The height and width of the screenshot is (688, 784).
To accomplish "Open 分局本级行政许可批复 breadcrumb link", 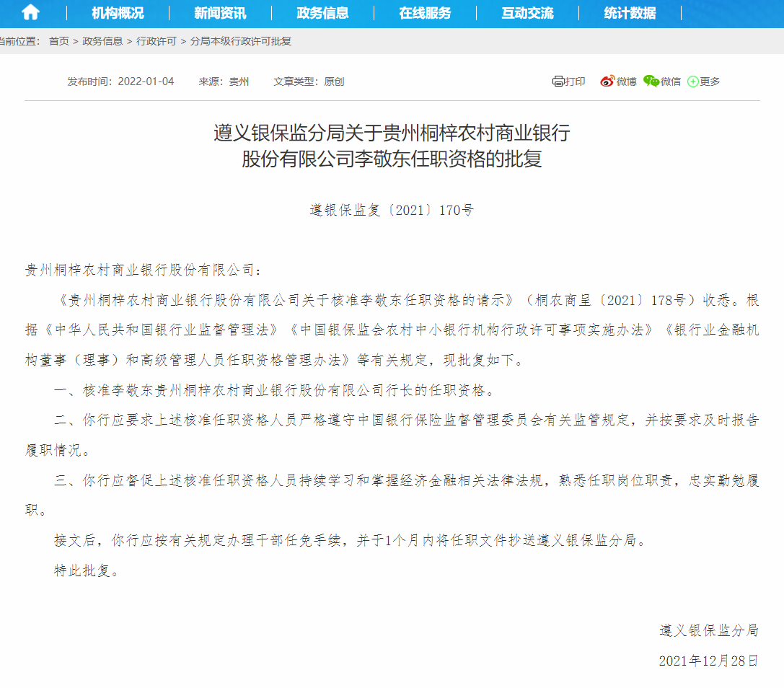I will point(240,42).
